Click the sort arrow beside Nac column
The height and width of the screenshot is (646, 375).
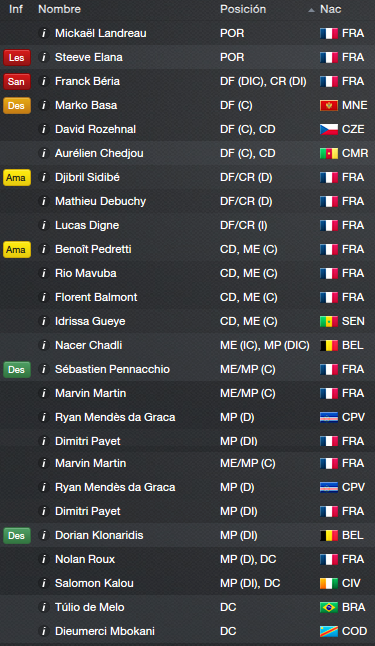(x=312, y=10)
